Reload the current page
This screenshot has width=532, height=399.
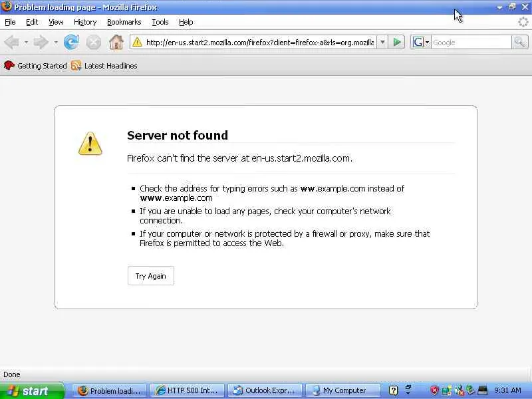(71, 43)
